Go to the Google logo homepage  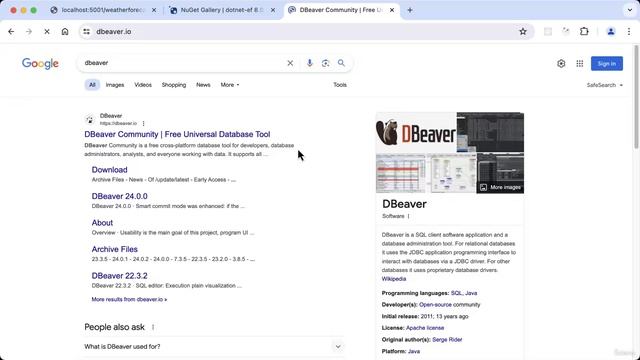pos(40,64)
